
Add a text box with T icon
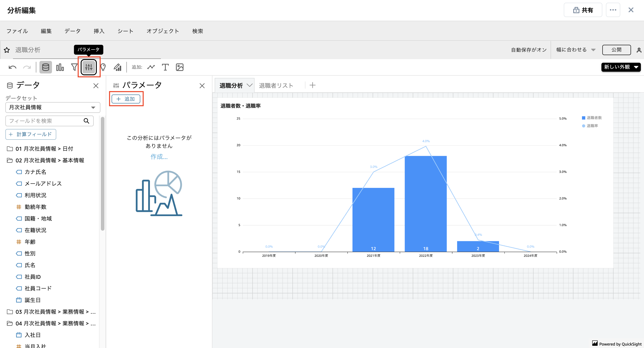[x=165, y=67]
